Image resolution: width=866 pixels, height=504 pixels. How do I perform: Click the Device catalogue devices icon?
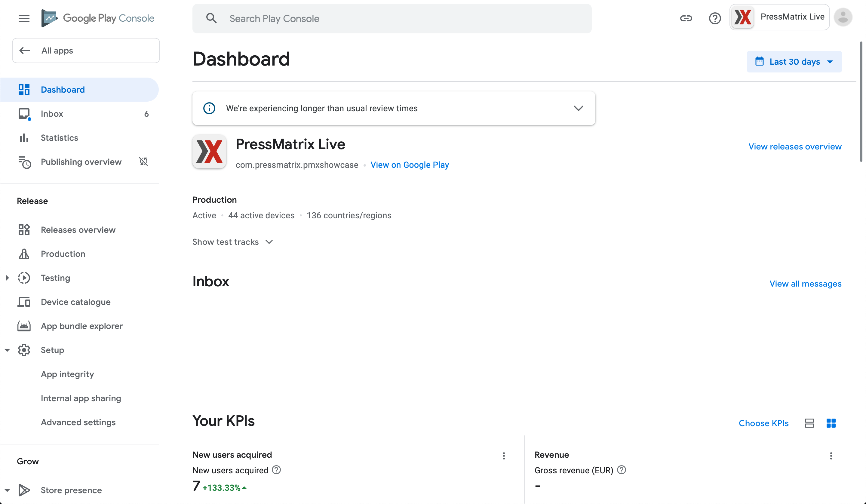[x=24, y=302]
